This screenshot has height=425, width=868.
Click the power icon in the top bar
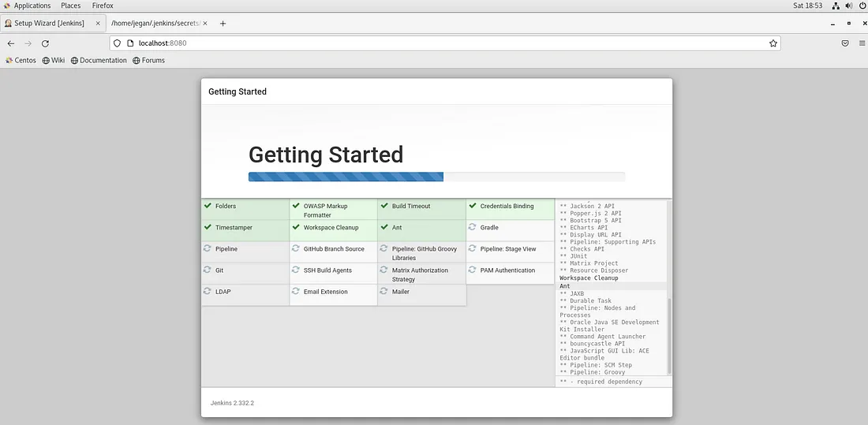[862, 6]
